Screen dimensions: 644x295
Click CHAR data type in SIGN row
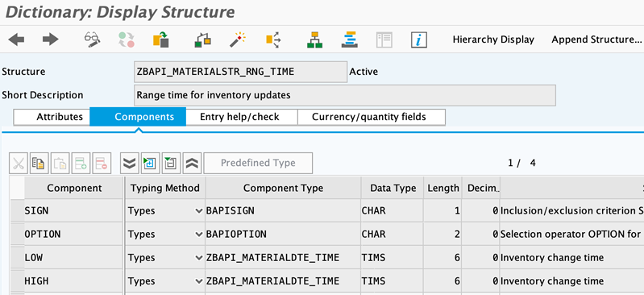[393, 211]
